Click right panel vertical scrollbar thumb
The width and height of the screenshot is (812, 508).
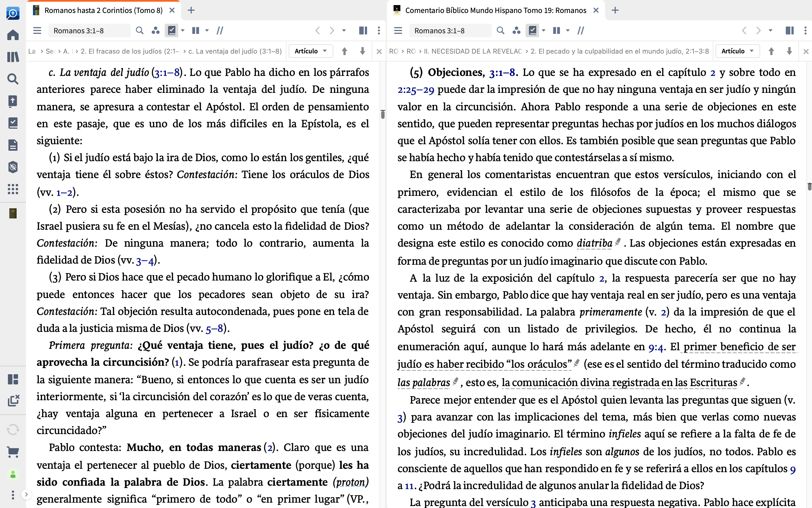point(809,186)
